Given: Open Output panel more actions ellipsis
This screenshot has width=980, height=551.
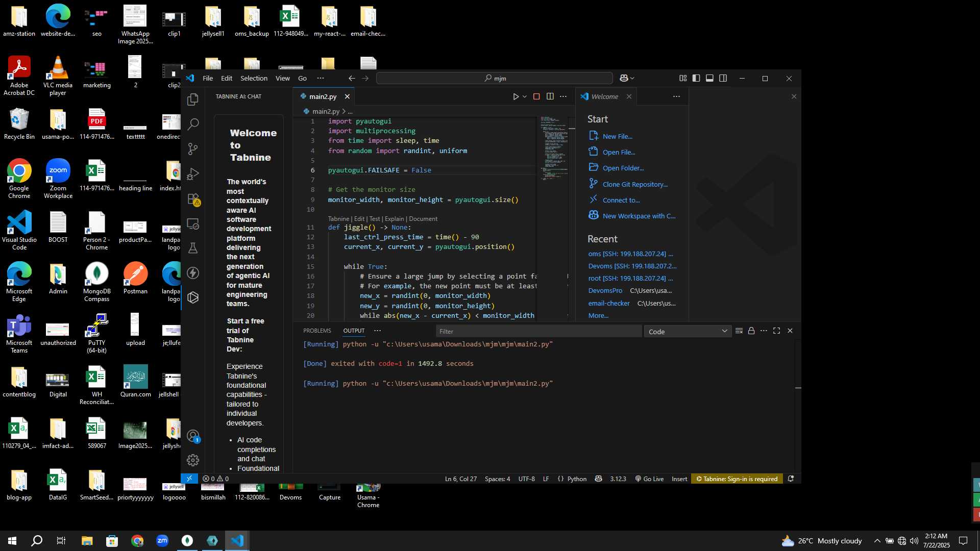Looking at the screenshot, I should [764, 331].
